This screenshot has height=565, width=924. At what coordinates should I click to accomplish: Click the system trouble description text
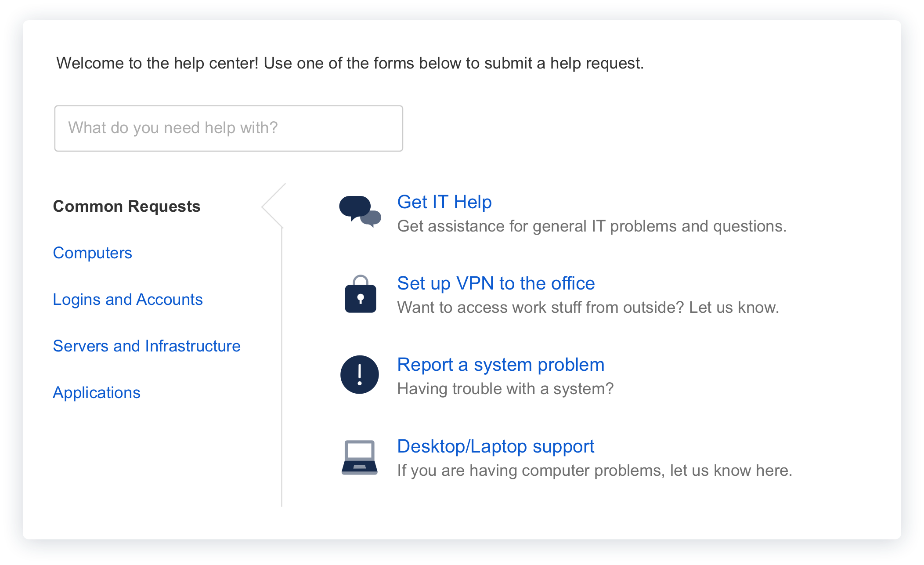click(x=505, y=388)
